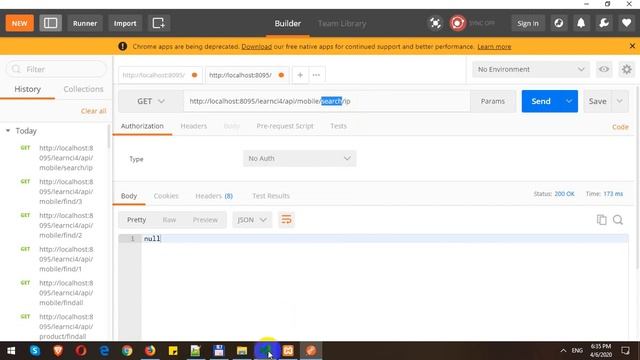
Task: Open Test Results tab
Action: (x=271, y=196)
